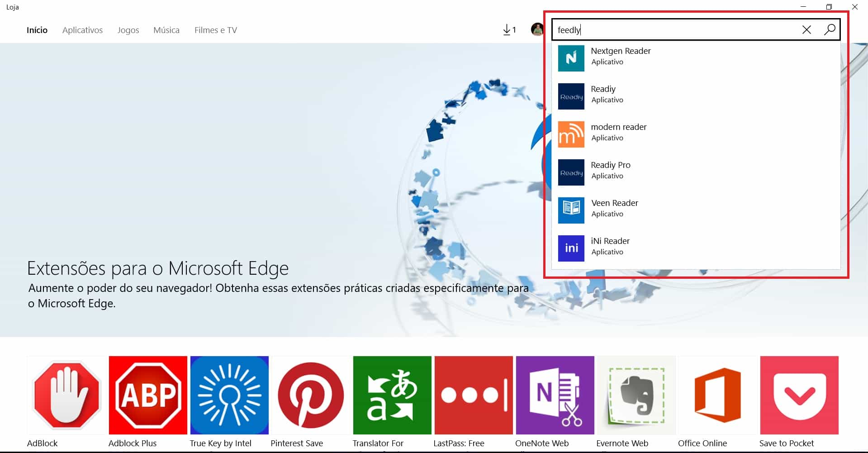Click the Evernote Web label
The height and width of the screenshot is (453, 868).
click(x=622, y=443)
